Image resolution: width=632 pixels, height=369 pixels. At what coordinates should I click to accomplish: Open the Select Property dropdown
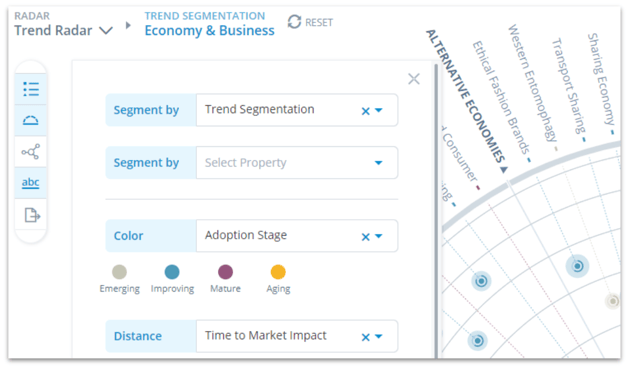click(x=297, y=163)
